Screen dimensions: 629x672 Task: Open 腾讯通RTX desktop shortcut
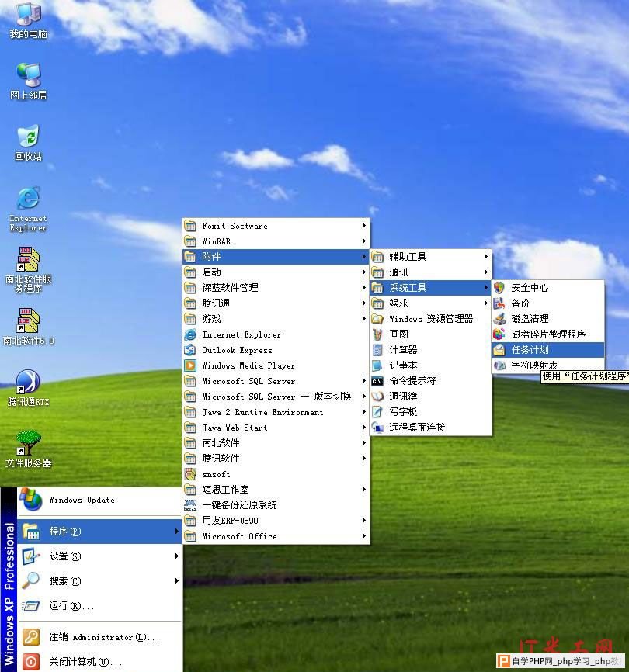(x=28, y=383)
